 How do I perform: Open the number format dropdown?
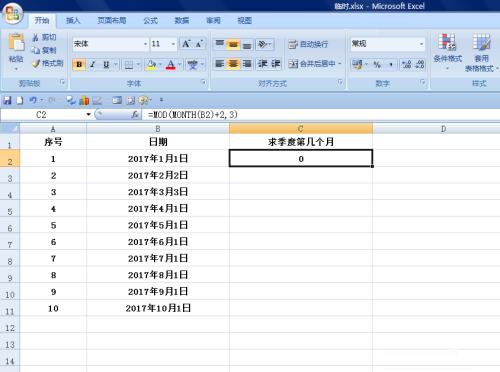pos(421,44)
